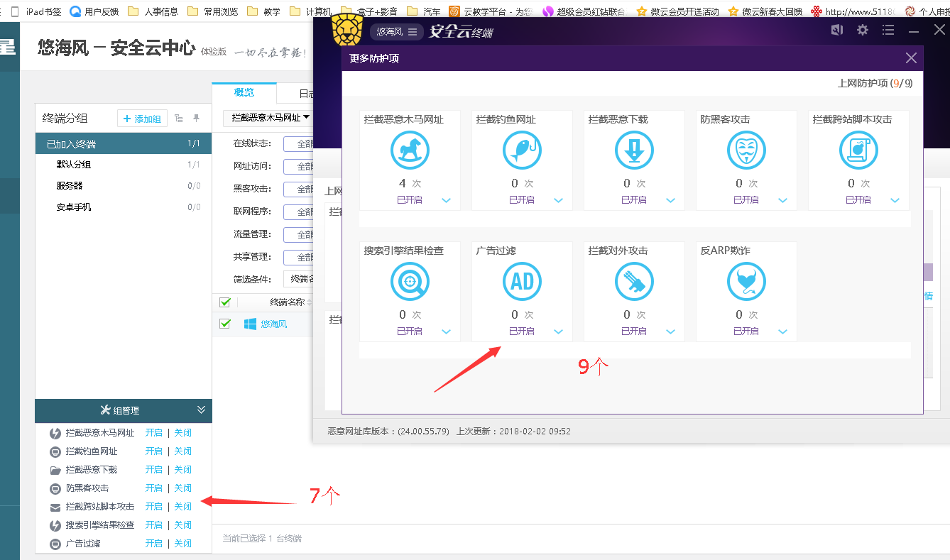Sort by the 终端名称 column header
The height and width of the screenshot is (560, 950).
pos(288,302)
